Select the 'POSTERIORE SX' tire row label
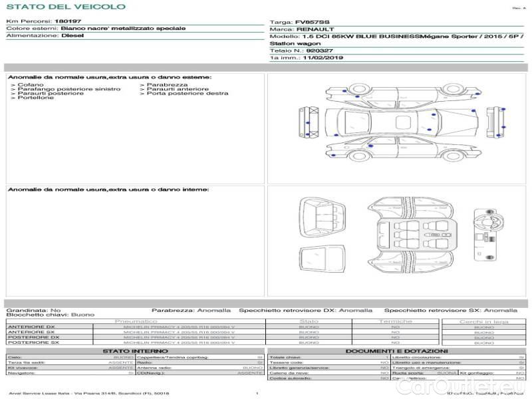Image resolution: width=532 pixels, height=399 pixels. pos(34,342)
